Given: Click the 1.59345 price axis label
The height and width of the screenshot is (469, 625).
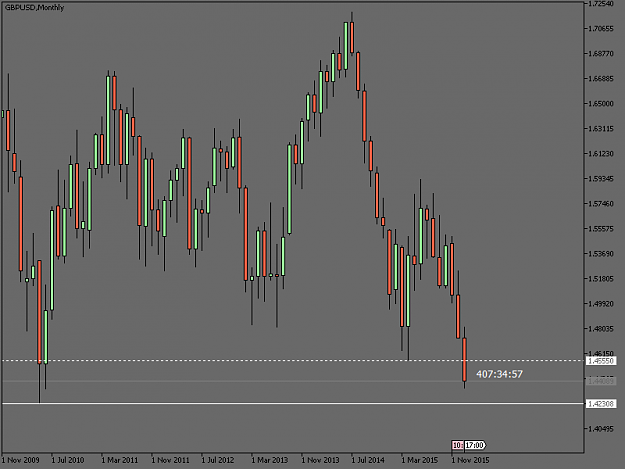Looking at the screenshot, I should pyautogui.click(x=601, y=179).
